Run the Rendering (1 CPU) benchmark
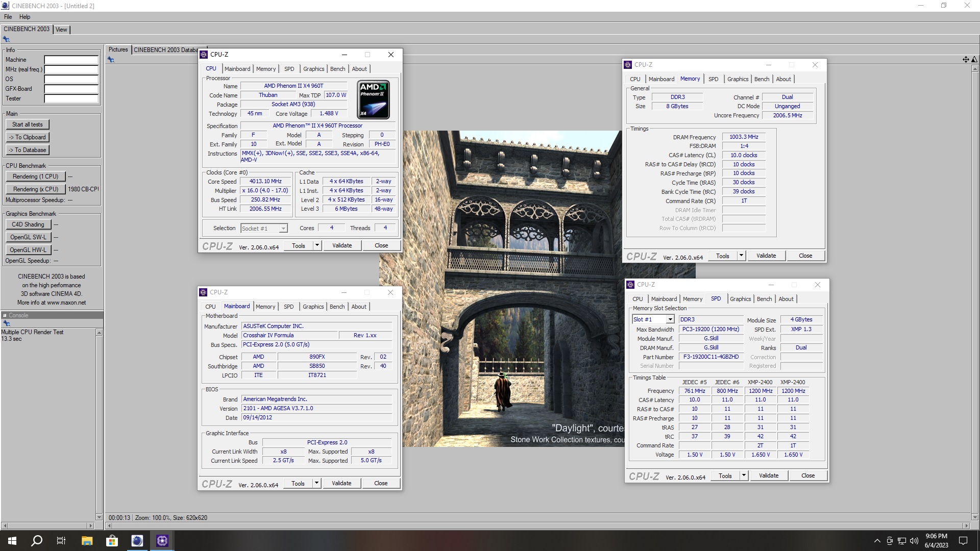 [x=36, y=177]
